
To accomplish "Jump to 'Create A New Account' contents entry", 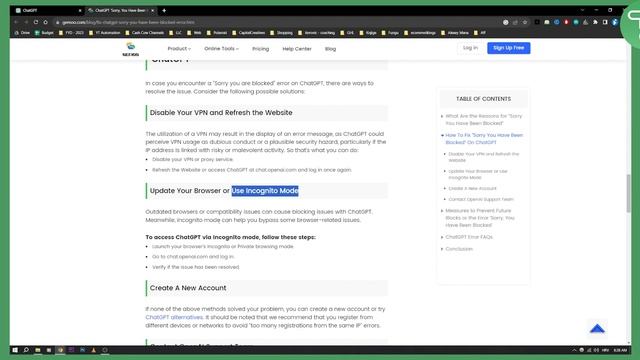I will tap(472, 189).
